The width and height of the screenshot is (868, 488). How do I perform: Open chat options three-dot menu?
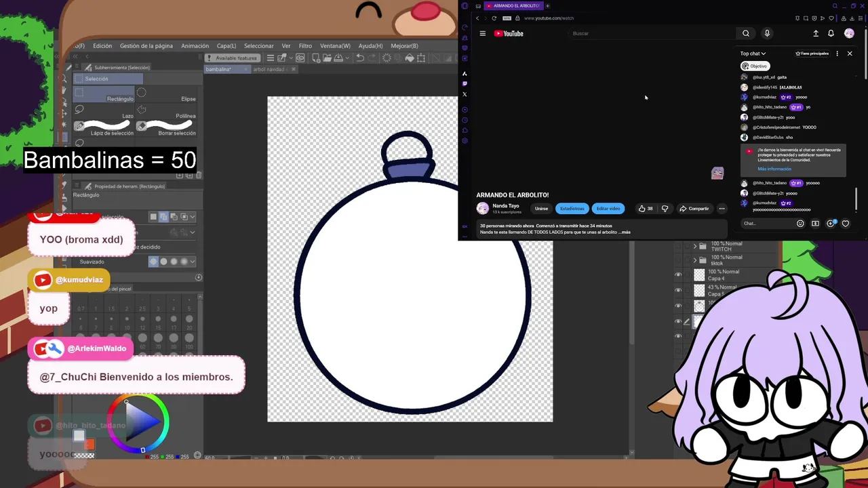(837, 54)
